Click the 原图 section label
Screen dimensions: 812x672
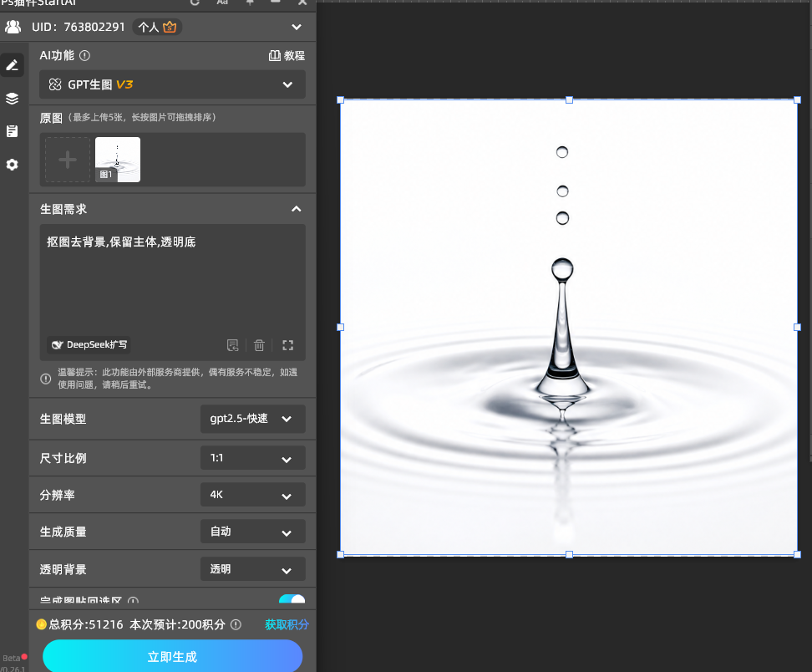51,118
